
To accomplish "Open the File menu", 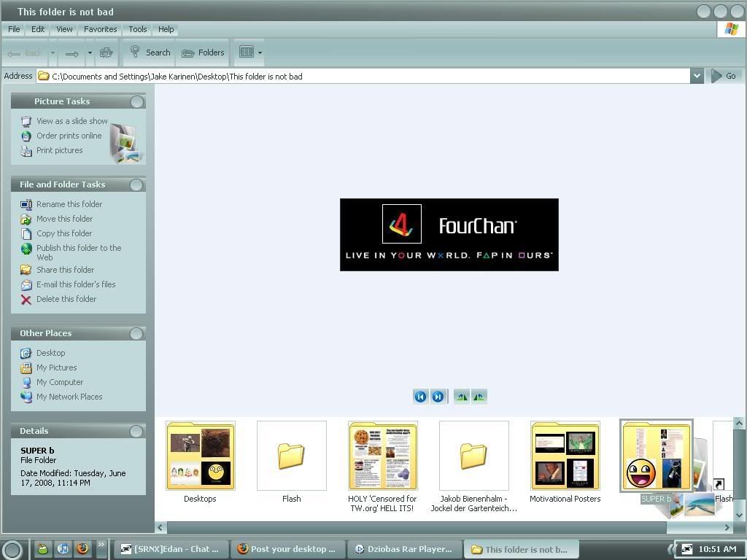I will click(15, 29).
